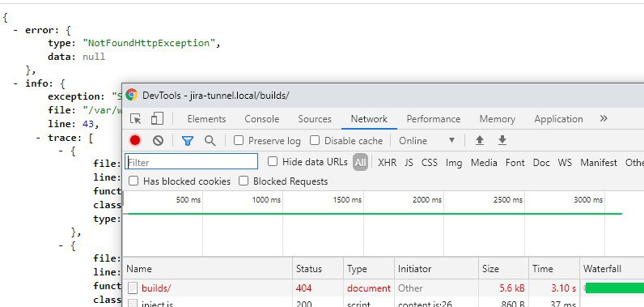Sort by the Waterfall column header
Viewport: 644px width, 307px height.
coord(612,269)
